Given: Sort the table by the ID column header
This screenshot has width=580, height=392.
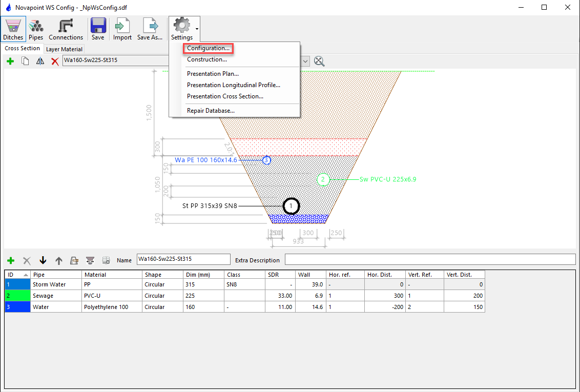Looking at the screenshot, I should click(17, 275).
